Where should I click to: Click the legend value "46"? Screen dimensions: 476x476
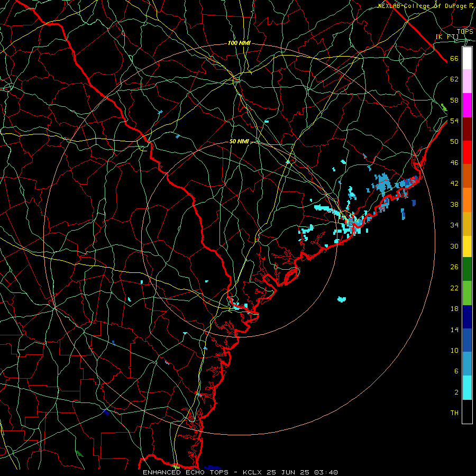(x=454, y=163)
